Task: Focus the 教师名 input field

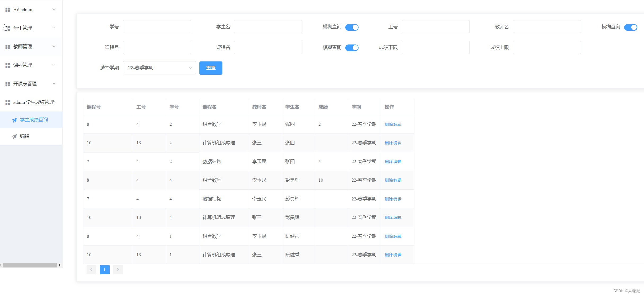Action: (x=547, y=27)
